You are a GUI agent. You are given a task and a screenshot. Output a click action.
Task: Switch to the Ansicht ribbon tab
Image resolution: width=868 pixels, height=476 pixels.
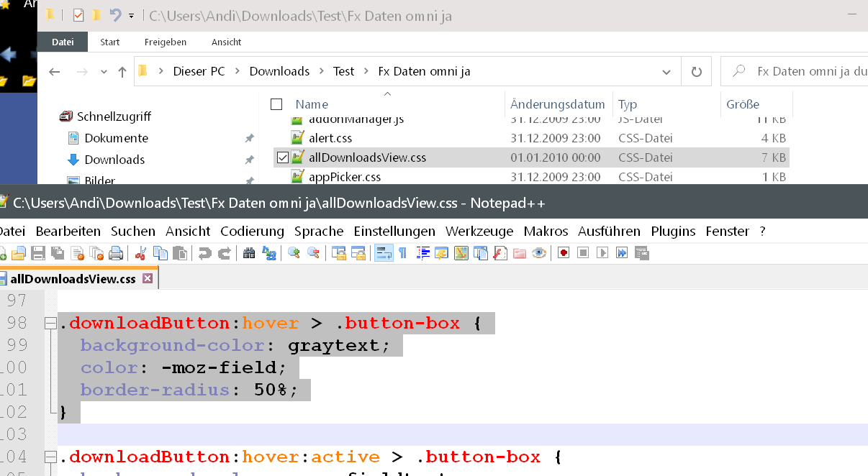[226, 42]
